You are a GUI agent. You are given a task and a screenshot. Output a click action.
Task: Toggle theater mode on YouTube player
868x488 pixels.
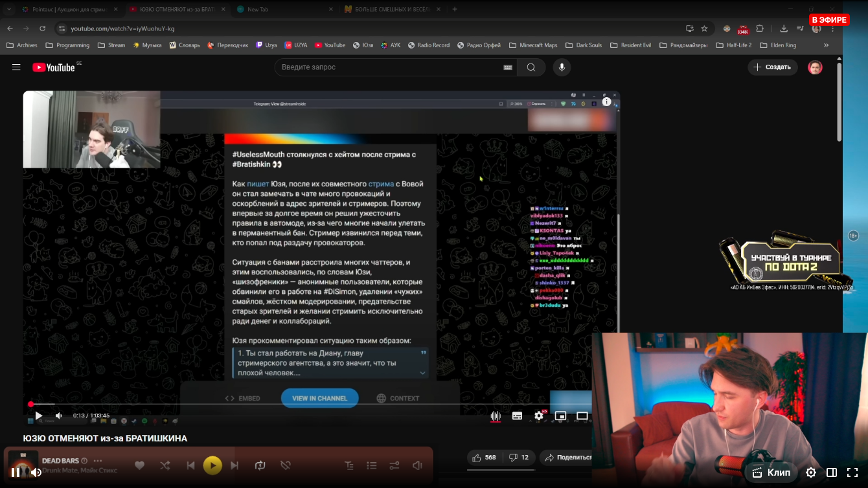[582, 416]
